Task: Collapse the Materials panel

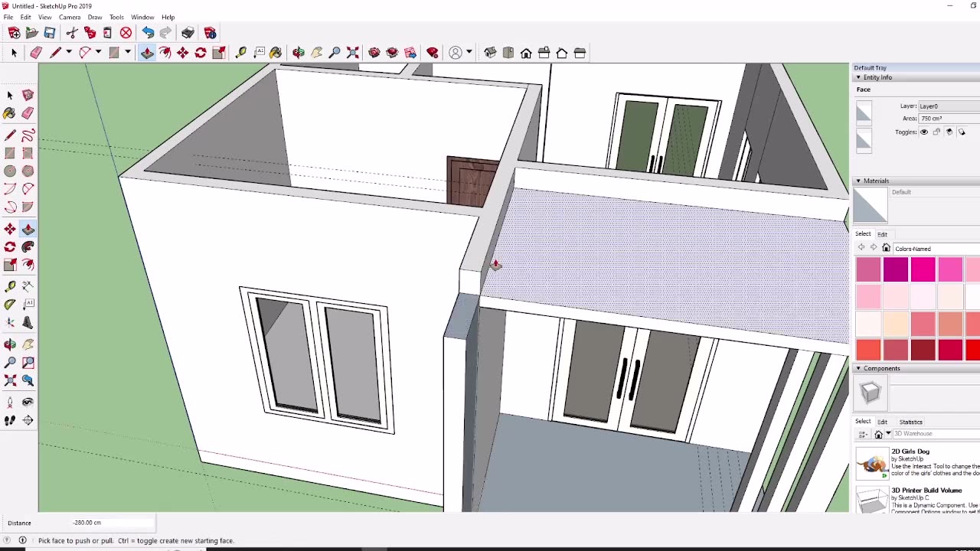Action: (858, 181)
